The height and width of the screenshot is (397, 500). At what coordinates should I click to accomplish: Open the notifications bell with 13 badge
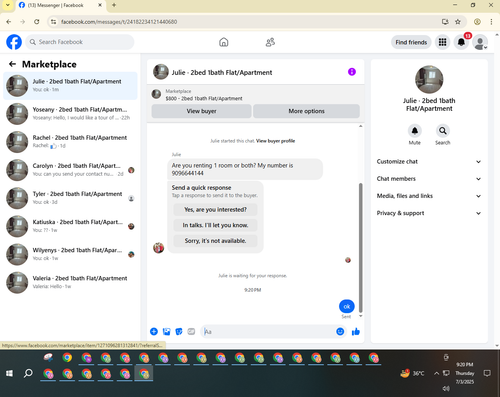click(x=461, y=42)
